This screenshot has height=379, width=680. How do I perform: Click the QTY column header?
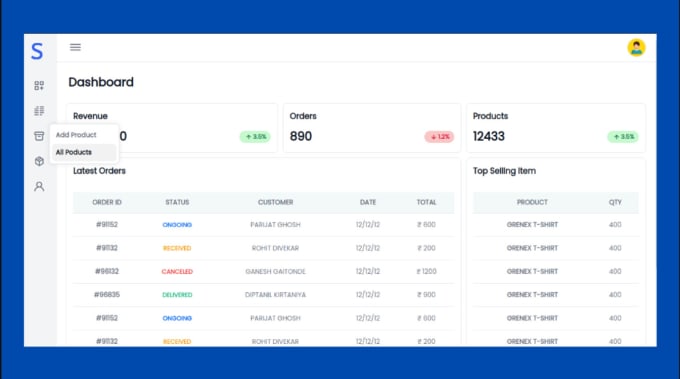coord(615,202)
